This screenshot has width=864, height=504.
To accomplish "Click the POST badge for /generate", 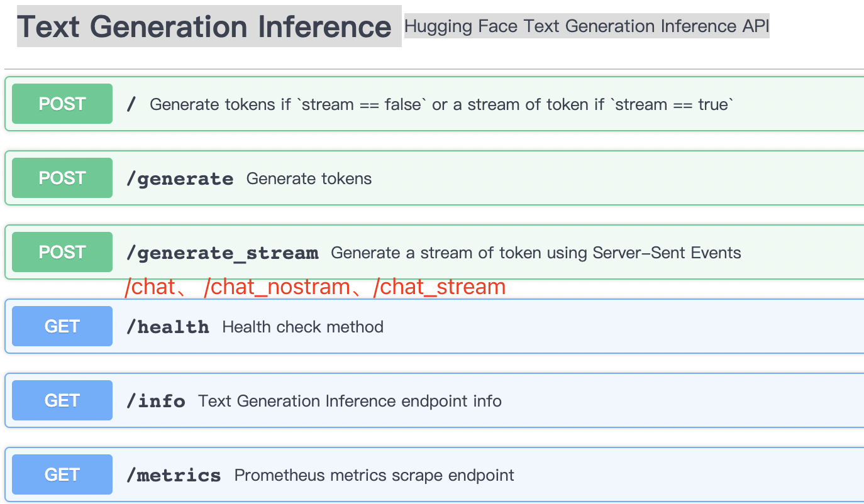I will 62,178.
